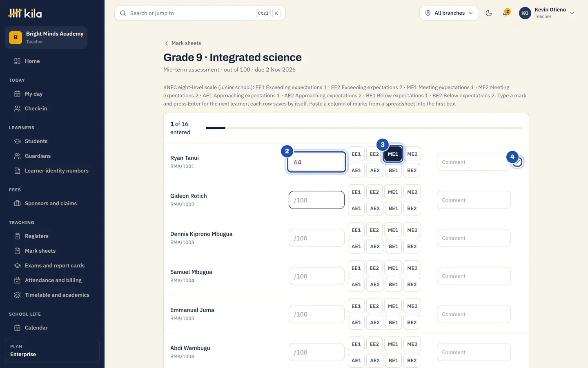
Task: Select AE2 grade for Dennis Kiprono Mbugua
Action: [x=375, y=247]
